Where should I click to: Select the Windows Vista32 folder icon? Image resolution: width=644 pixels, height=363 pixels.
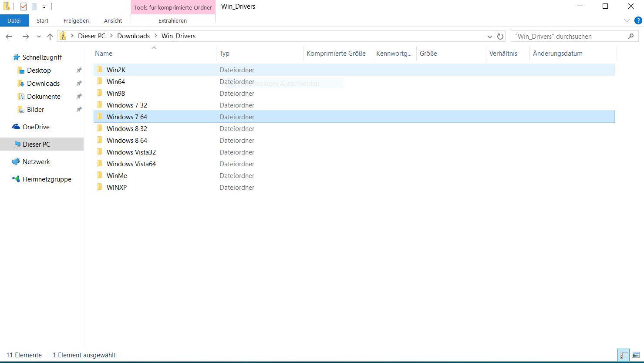point(100,152)
